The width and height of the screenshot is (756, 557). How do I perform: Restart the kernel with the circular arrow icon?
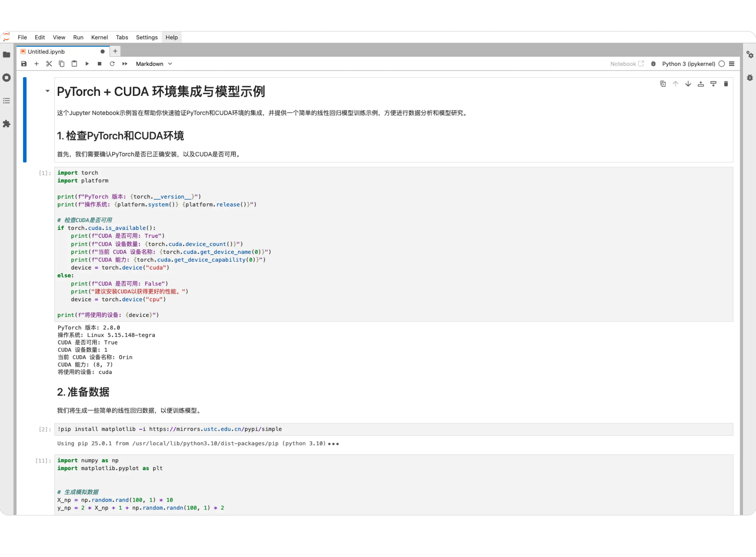click(x=112, y=64)
